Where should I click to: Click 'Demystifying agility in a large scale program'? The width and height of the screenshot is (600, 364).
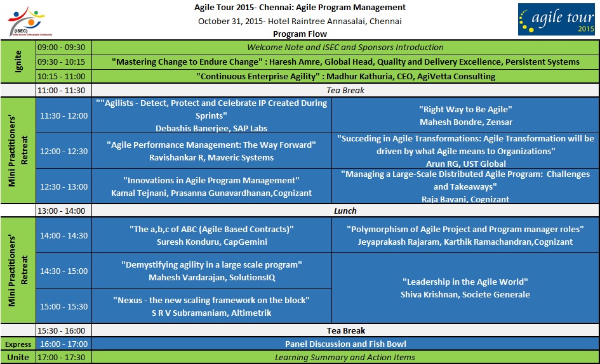coord(211,271)
